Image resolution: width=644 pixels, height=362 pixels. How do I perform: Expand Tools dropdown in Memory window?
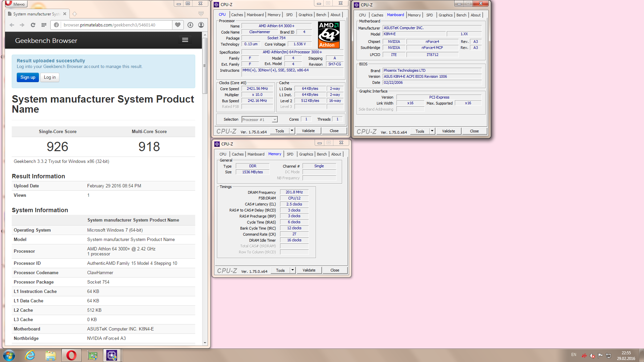pos(292,270)
